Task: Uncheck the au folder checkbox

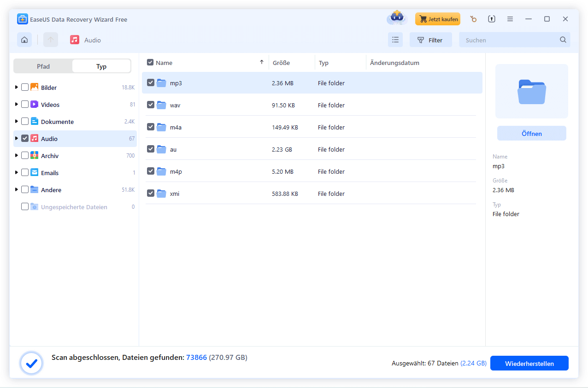Action: click(x=150, y=149)
